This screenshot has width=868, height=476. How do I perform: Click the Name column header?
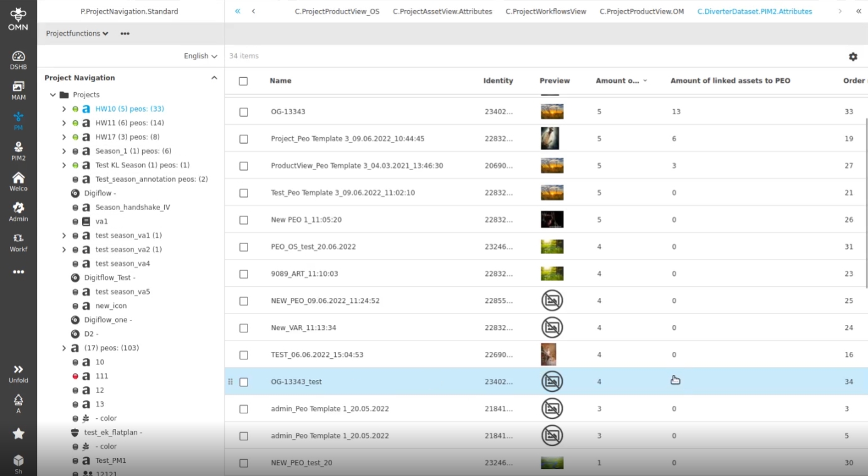[280, 81]
